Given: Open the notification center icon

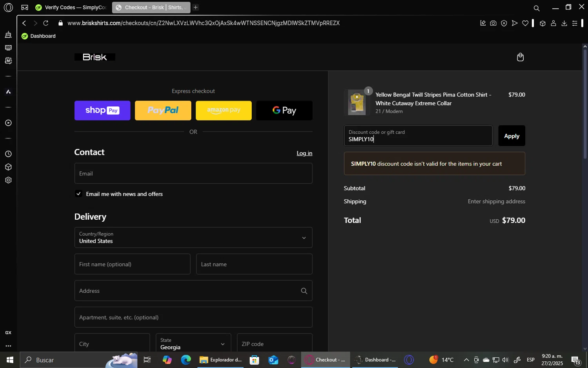Looking at the screenshot, I should [575, 360].
